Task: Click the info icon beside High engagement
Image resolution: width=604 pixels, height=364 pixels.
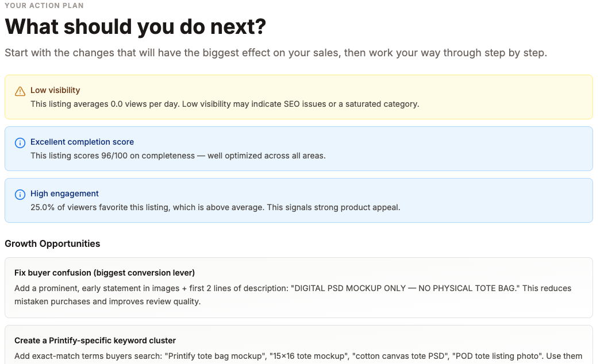Action: coord(20,194)
